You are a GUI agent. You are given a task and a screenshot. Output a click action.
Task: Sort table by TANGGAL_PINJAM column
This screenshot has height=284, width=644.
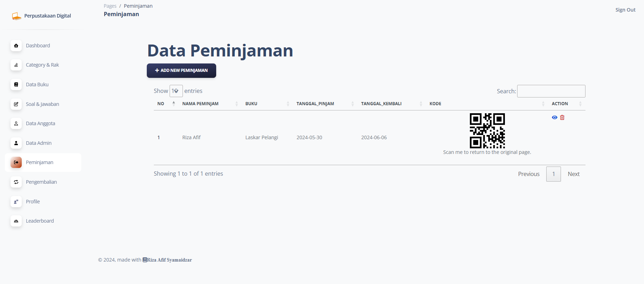pos(325,104)
